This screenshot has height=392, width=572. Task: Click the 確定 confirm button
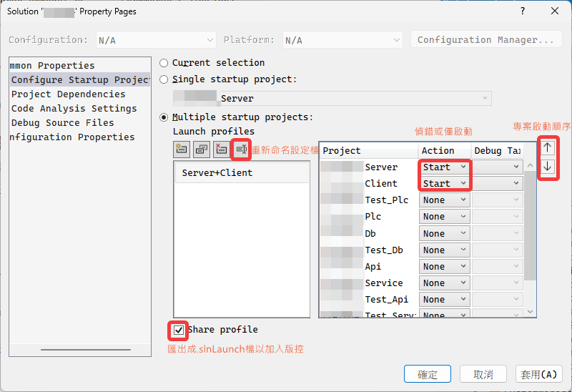[427, 374]
